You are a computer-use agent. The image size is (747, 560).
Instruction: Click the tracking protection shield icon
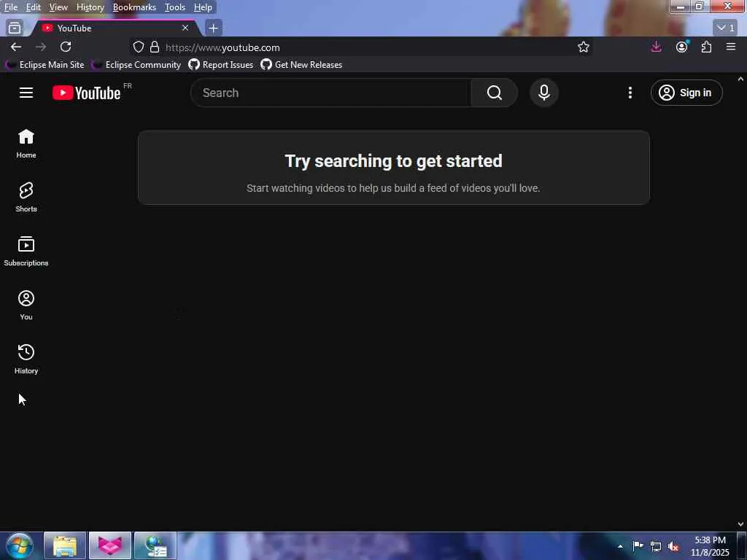pyautogui.click(x=138, y=47)
